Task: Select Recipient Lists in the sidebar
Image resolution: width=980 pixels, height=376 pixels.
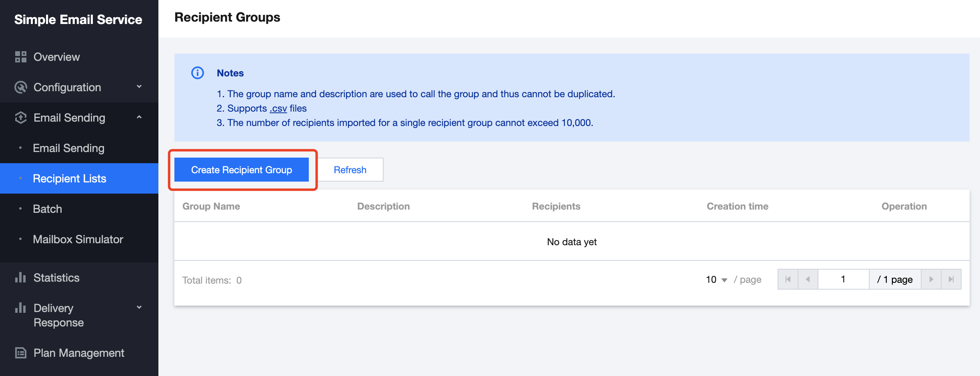Action: coord(70,178)
